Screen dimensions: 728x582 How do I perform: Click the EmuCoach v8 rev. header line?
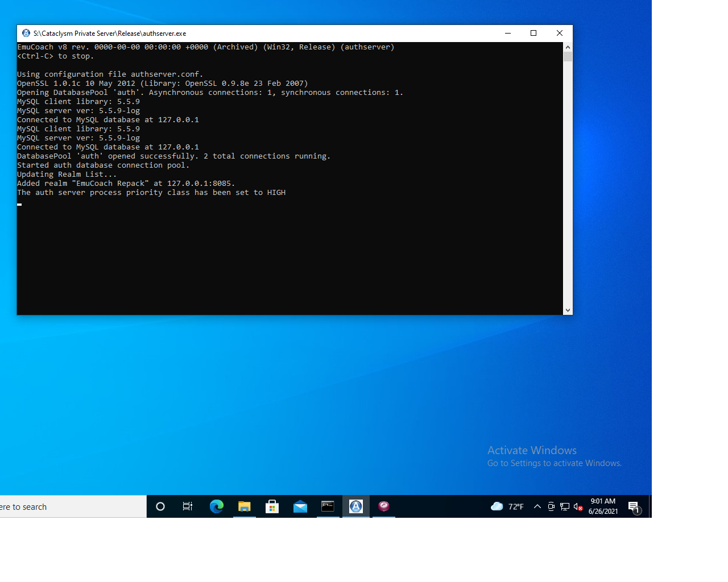click(x=205, y=47)
